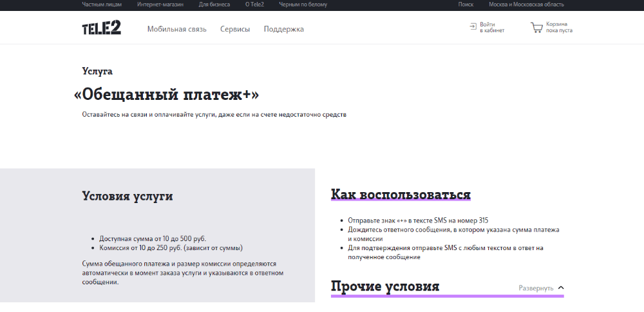Click the Как воспользоваться heading

(x=401, y=195)
